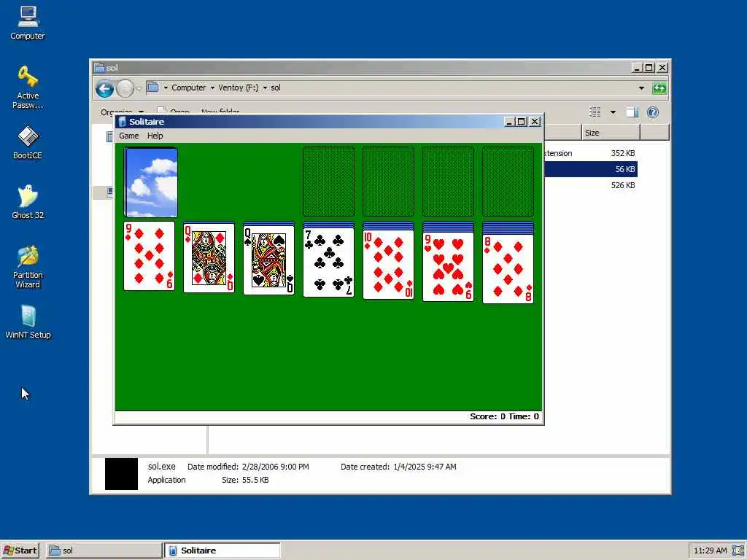Close the Solitaire window
This screenshot has width=747, height=560.
(x=535, y=122)
